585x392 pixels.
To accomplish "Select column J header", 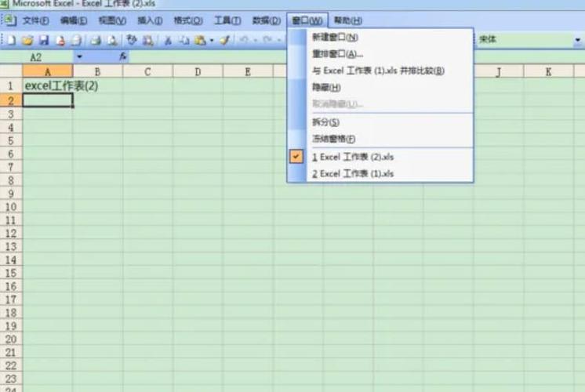I will tap(499, 71).
